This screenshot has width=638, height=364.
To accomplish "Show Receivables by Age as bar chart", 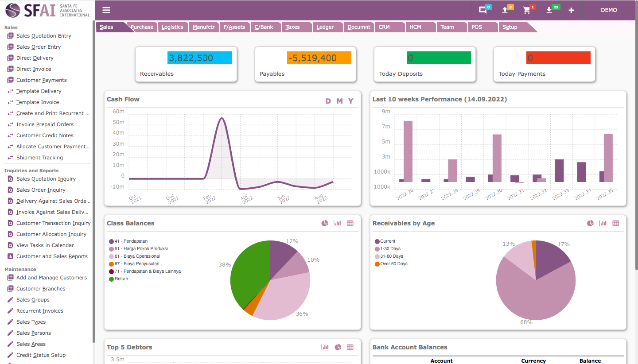I will click(x=603, y=223).
